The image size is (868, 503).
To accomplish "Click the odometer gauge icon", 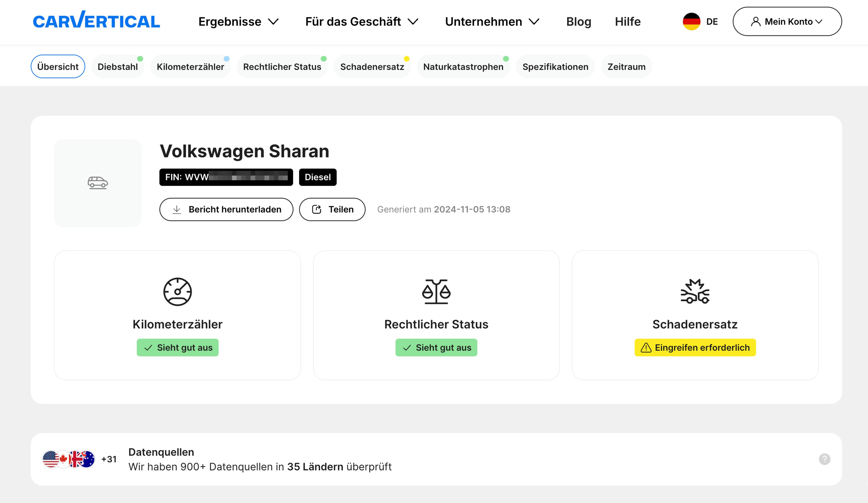I will (x=177, y=292).
